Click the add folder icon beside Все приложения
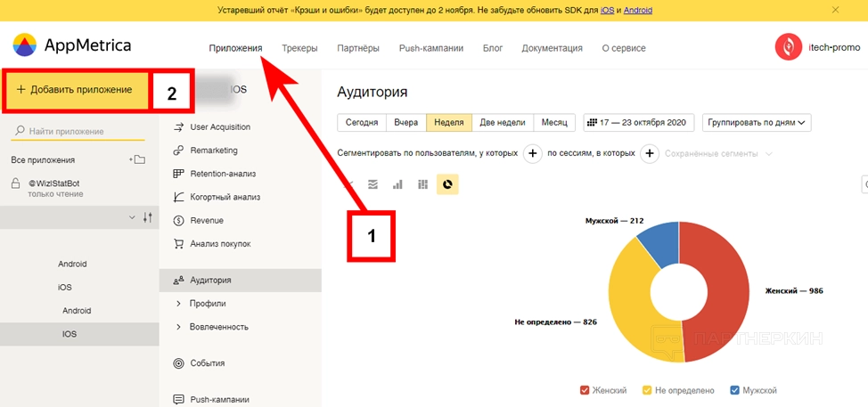The width and height of the screenshot is (868, 407). click(136, 160)
